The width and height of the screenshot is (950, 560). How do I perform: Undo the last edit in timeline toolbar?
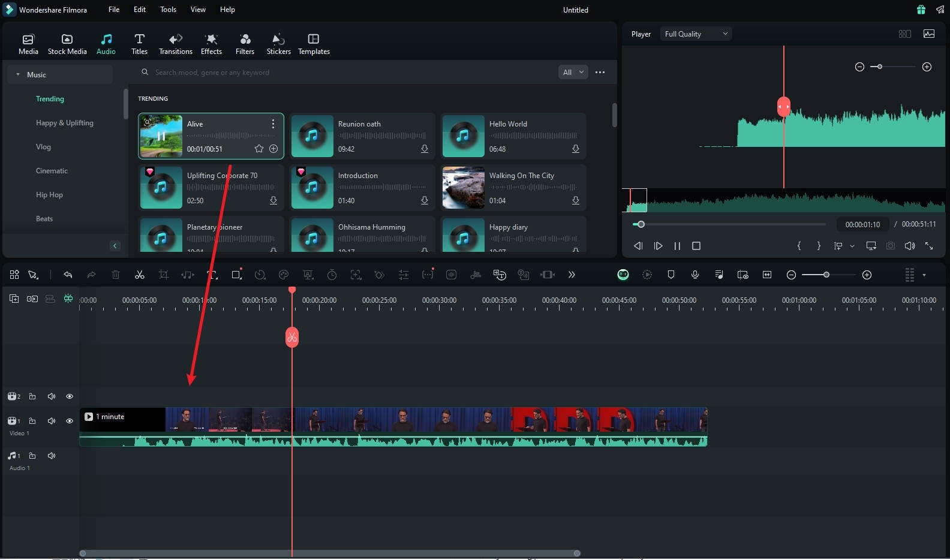(68, 275)
